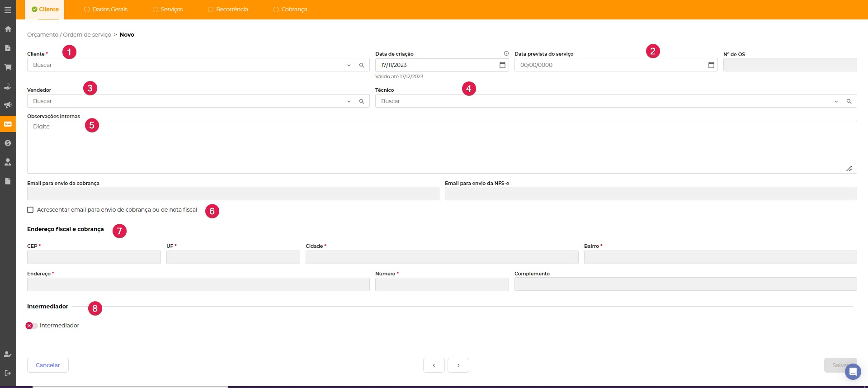
Task: Open the shopping cart sidebar icon
Action: [8, 67]
